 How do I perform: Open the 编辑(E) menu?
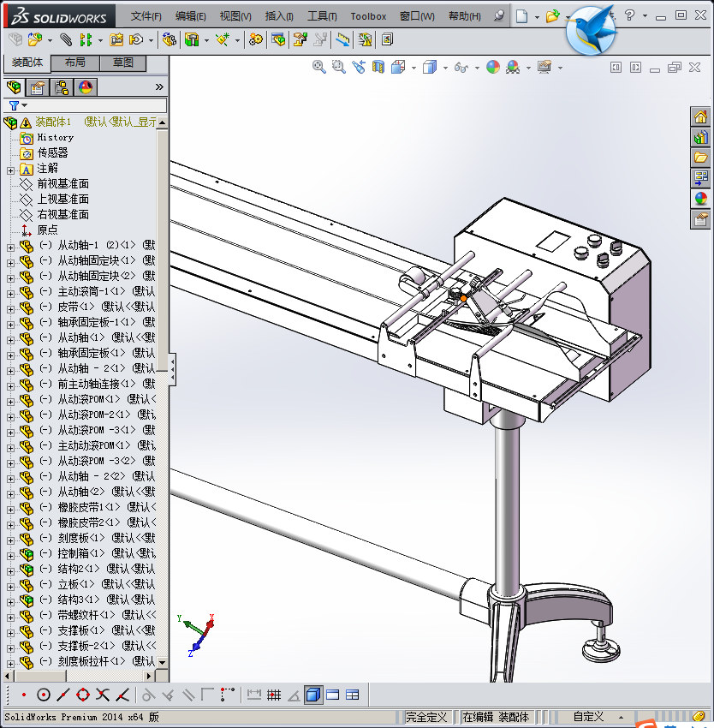tap(191, 16)
